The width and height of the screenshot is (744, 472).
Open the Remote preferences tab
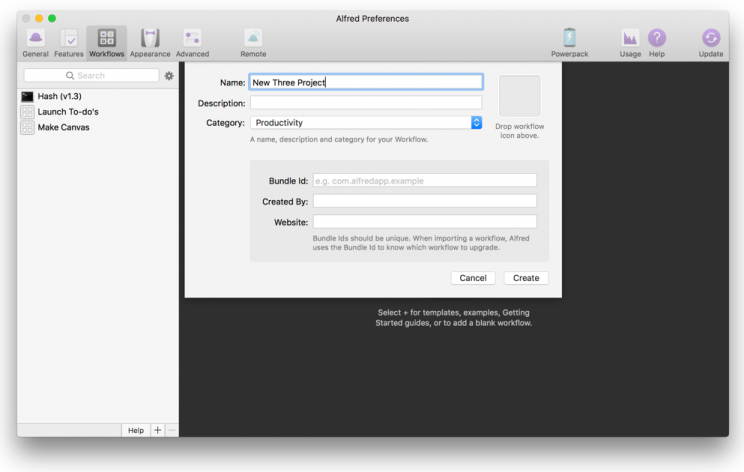click(253, 43)
